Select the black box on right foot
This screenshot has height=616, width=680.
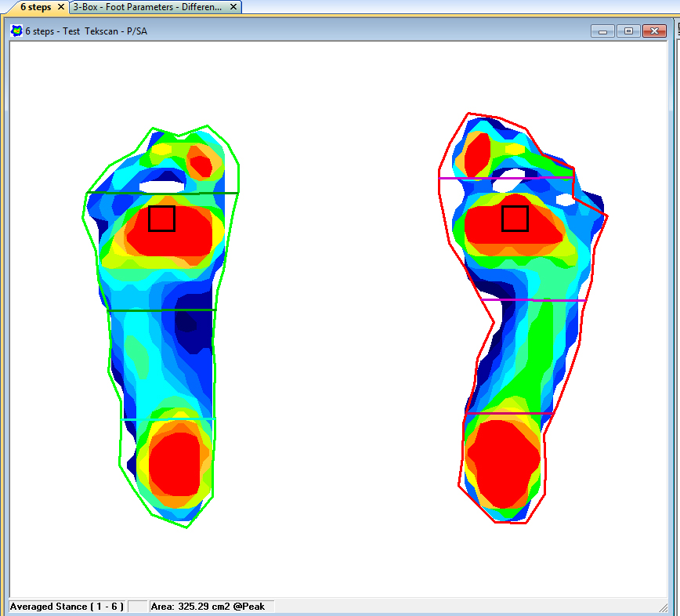click(x=515, y=219)
